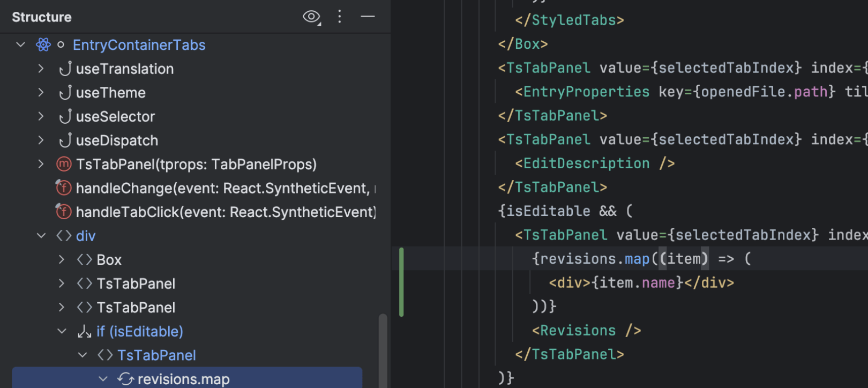The width and height of the screenshot is (868, 388).
Task: Open the Structure panel three-dot options menu
Action: click(340, 17)
